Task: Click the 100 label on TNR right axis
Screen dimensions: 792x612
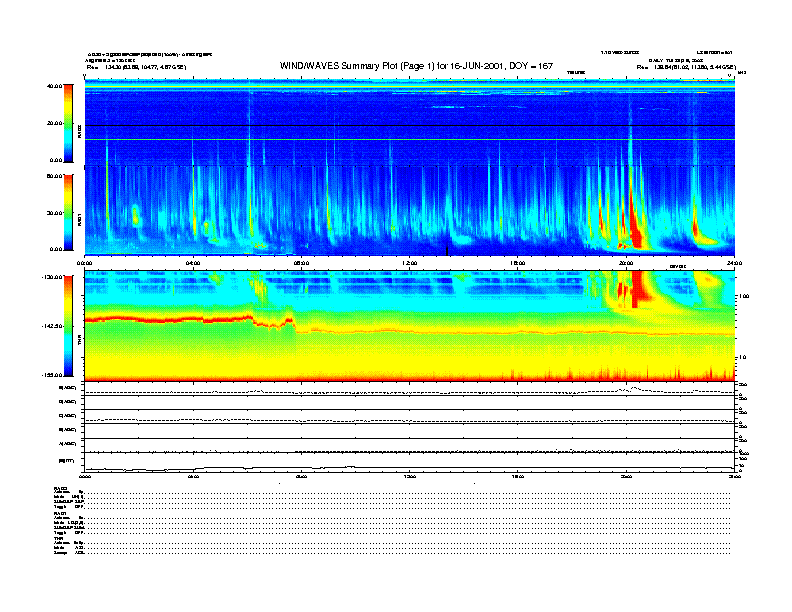Action: click(x=744, y=296)
